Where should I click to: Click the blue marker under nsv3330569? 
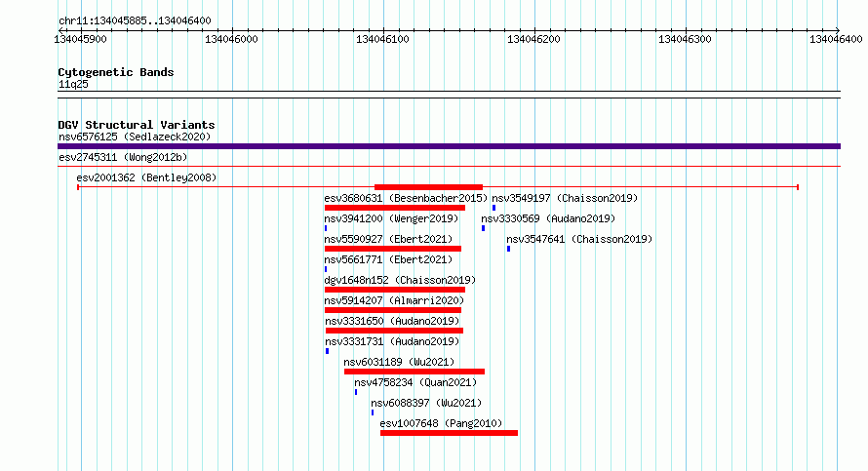(484, 228)
